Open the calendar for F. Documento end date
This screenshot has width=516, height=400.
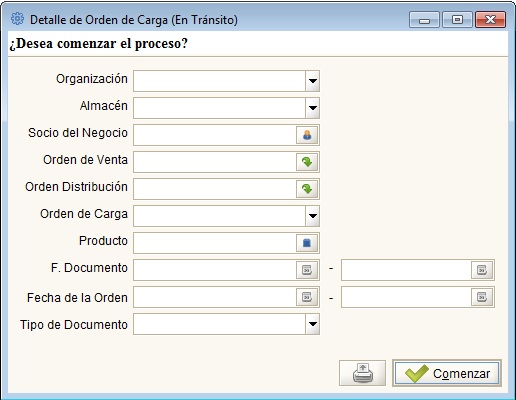pyautogui.click(x=482, y=270)
